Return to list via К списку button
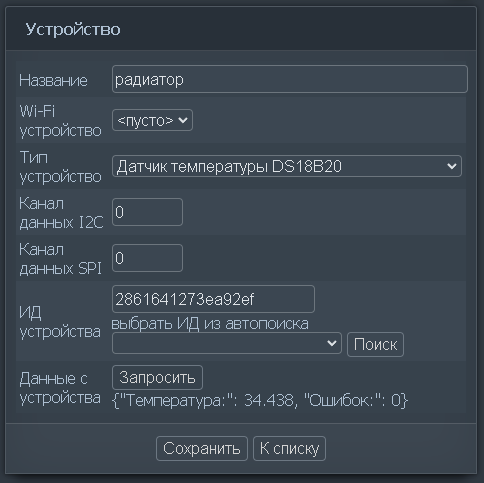This screenshot has height=483, width=484. tap(289, 448)
